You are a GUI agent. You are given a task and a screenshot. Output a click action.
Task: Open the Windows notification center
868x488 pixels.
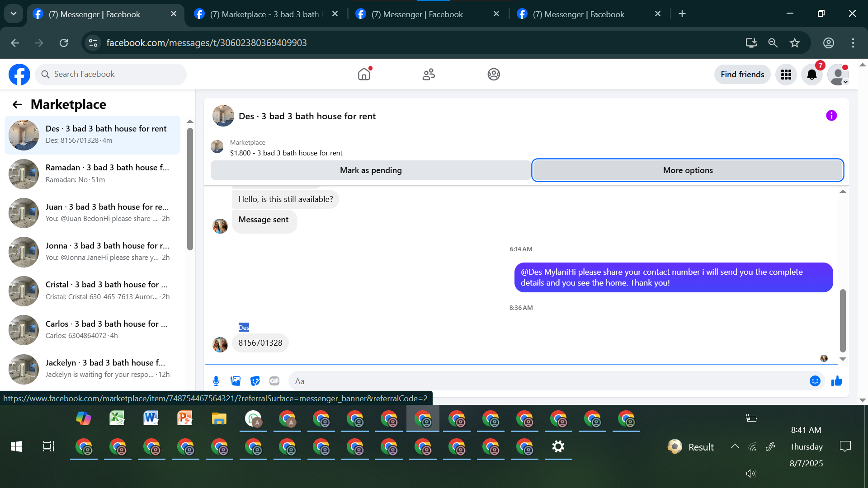click(845, 446)
